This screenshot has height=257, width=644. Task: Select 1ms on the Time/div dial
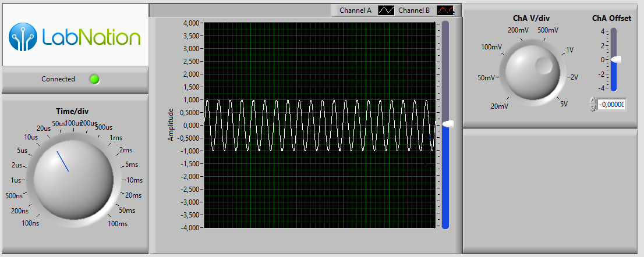(117, 138)
